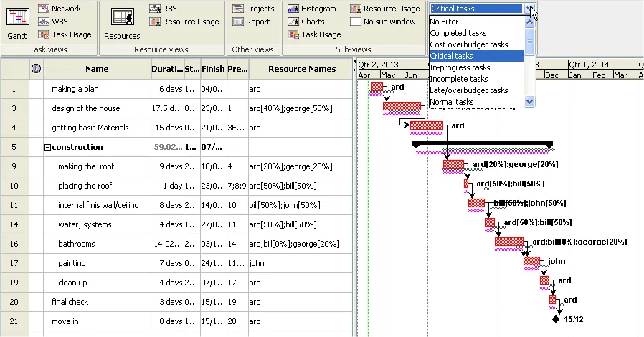Choose Late/overbudget tasks filter
Image resolution: width=644 pixels, height=337 pixels.
[x=476, y=90]
